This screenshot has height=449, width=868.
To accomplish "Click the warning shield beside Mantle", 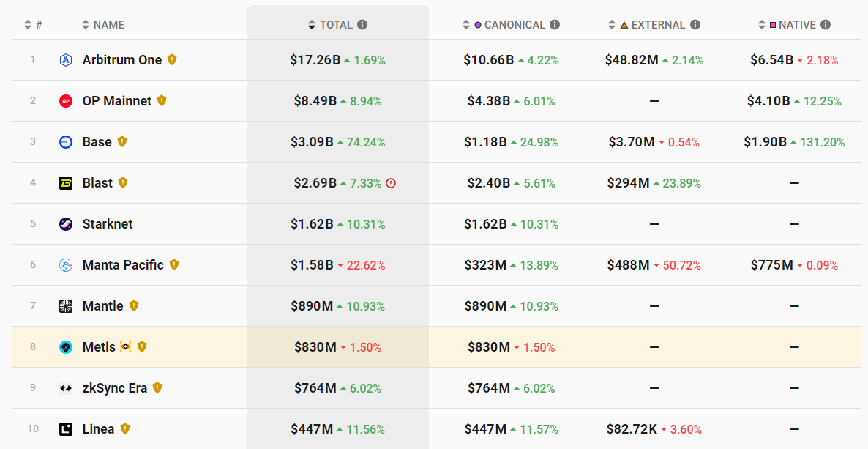I will 134,305.
